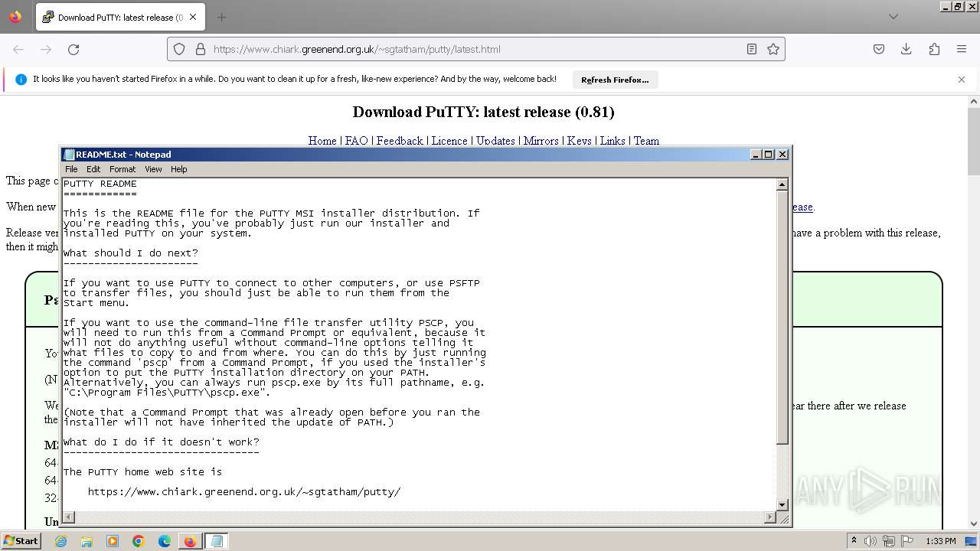The height and width of the screenshot is (551, 980).
Task: Follow the Licence link
Action: point(449,141)
